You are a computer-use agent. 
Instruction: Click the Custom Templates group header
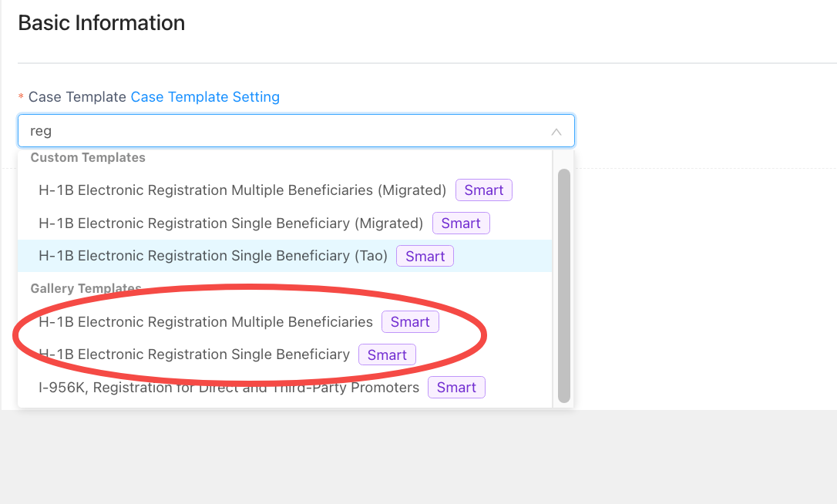[x=88, y=158]
